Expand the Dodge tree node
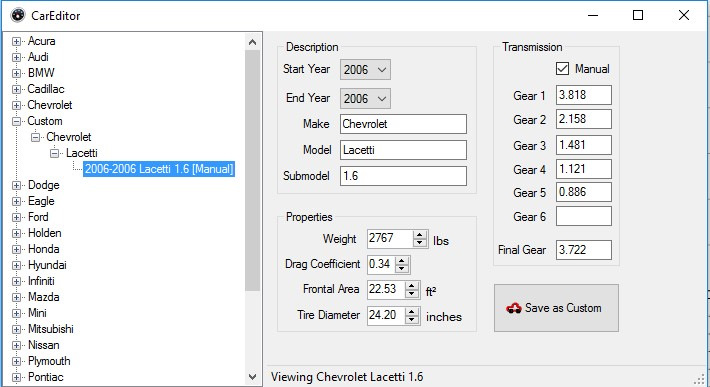710x387 pixels. click(x=16, y=185)
